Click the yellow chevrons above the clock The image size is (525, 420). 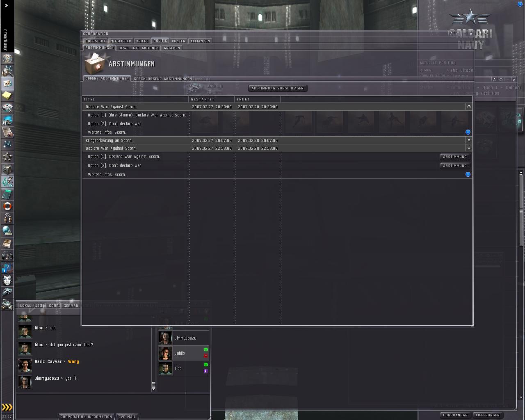[7, 407]
